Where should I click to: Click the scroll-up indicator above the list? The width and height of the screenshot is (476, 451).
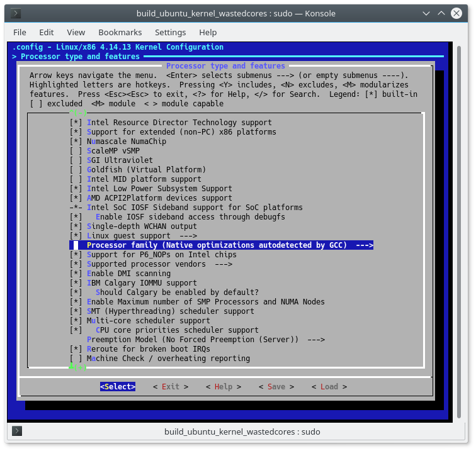pos(78,113)
